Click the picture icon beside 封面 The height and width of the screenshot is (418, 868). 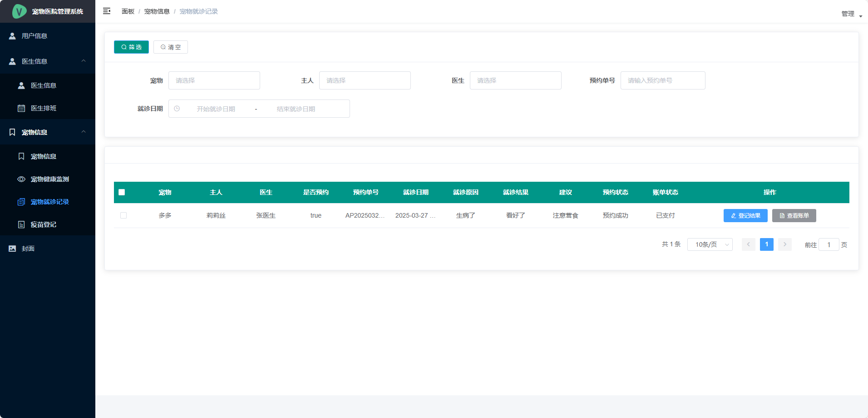[12, 249]
